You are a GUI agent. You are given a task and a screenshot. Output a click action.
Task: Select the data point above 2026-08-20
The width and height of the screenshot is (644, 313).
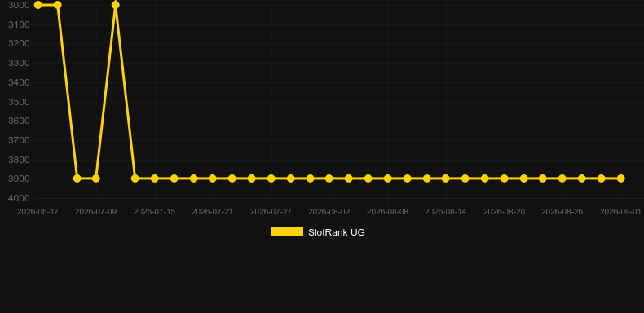(x=505, y=179)
